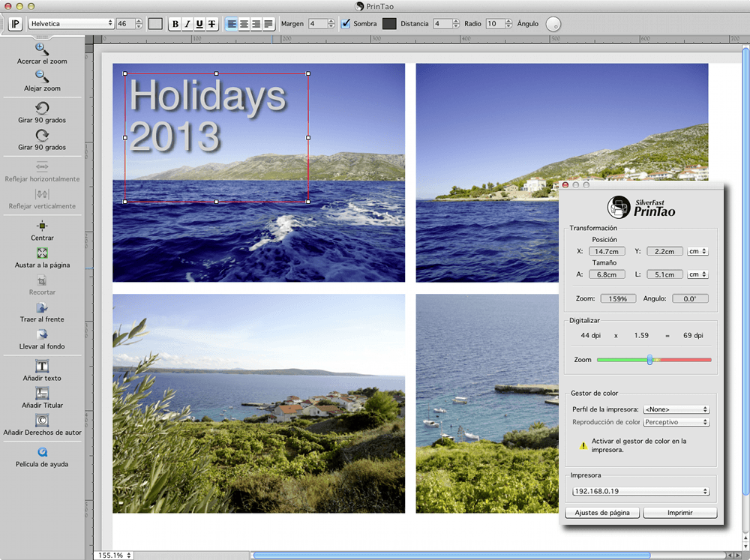Screen dimensions: 750x560
Task: Click the Traer al frente icon
Action: [42, 307]
